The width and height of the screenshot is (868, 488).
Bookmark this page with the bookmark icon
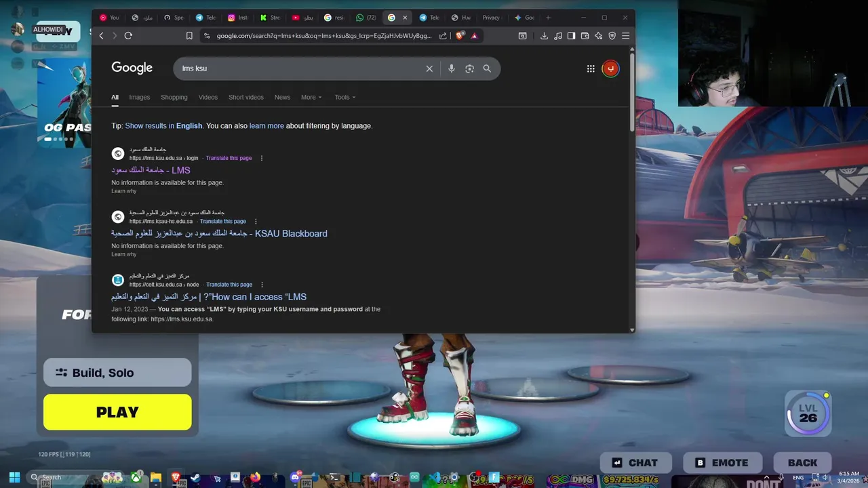189,36
